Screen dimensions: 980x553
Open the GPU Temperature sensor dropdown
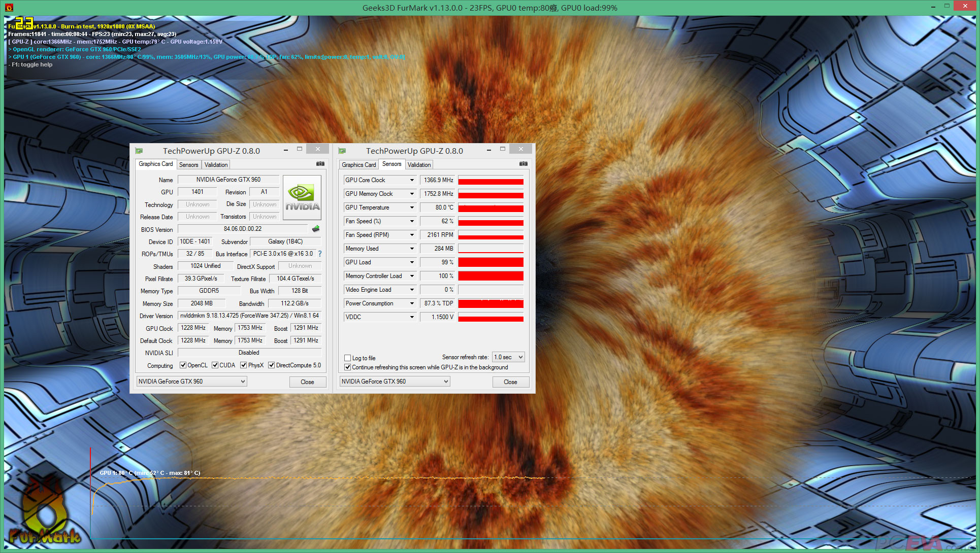[x=412, y=208]
